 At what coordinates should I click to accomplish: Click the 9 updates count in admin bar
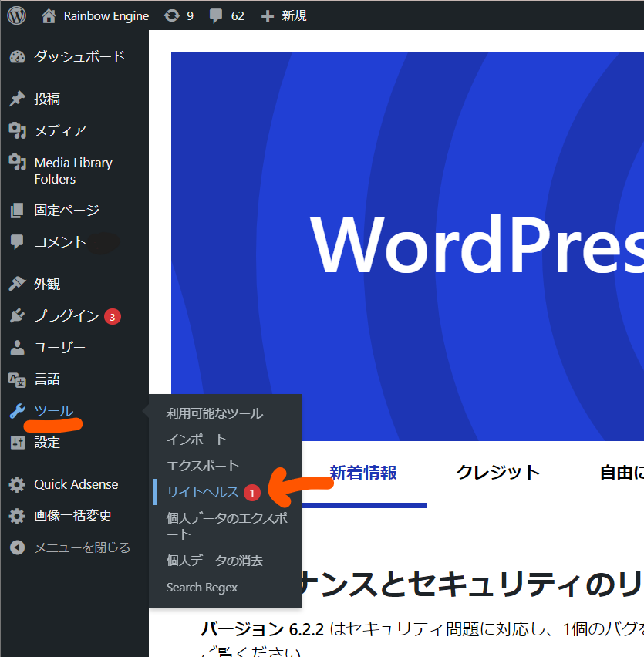point(190,16)
